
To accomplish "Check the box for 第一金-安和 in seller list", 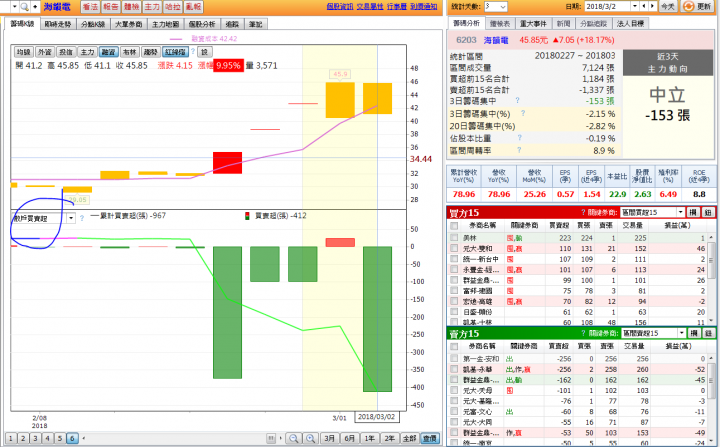I will click(454, 358).
